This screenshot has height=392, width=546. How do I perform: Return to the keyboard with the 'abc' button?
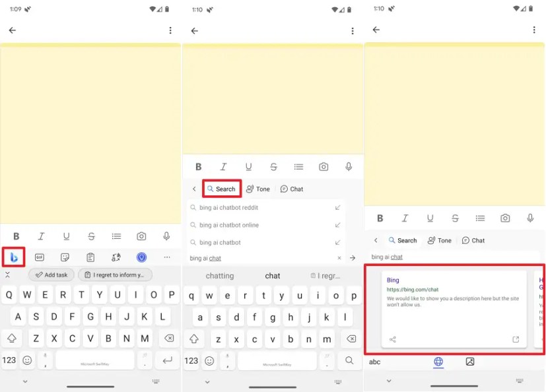(x=375, y=362)
